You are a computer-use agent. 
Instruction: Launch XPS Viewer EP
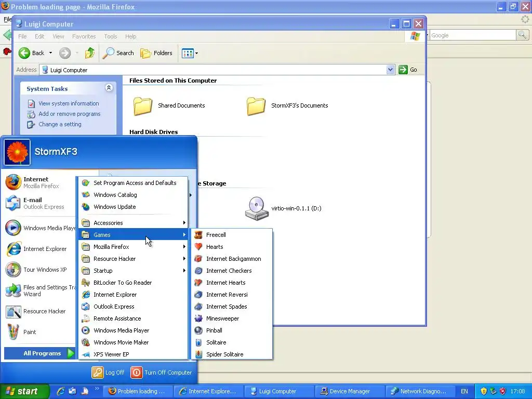click(134, 354)
